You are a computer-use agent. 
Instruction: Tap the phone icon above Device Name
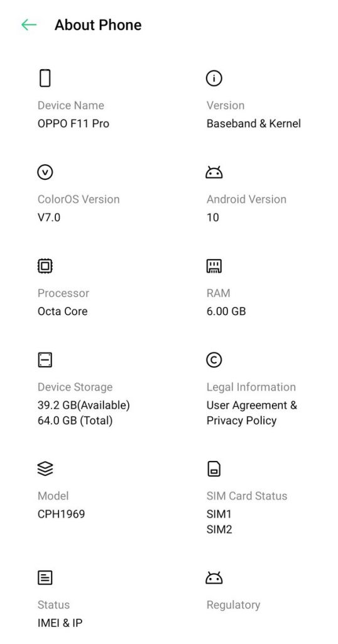click(45, 78)
